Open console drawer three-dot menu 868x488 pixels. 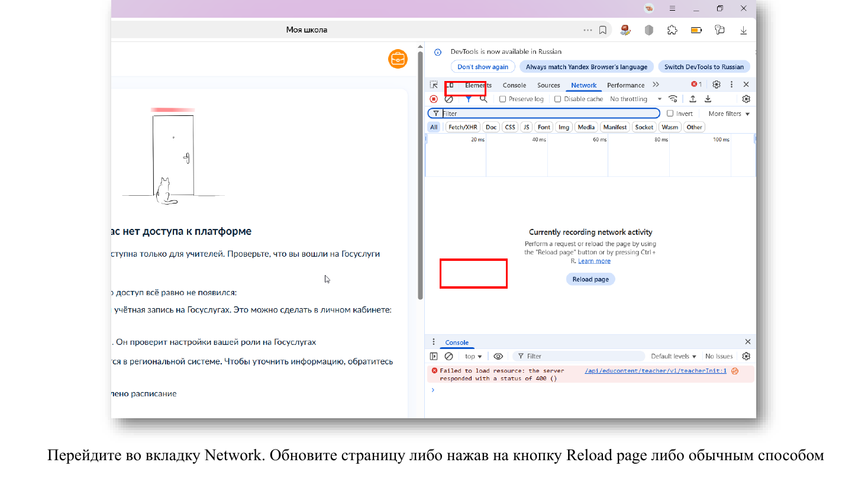coord(434,342)
